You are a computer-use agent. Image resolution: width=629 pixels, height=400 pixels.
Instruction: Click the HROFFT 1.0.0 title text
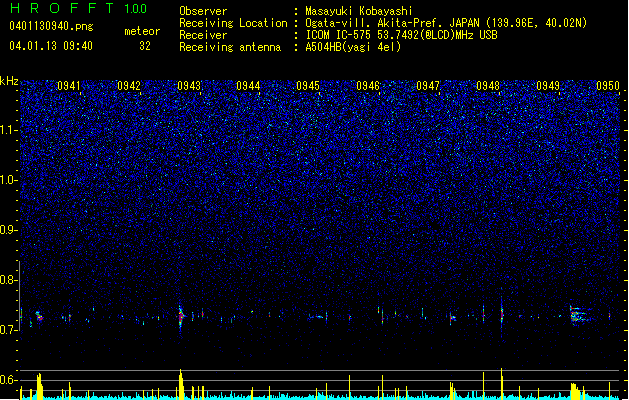78,8
